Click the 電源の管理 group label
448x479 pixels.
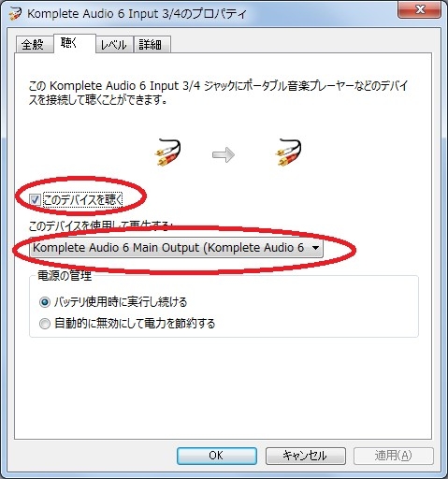click(65, 276)
